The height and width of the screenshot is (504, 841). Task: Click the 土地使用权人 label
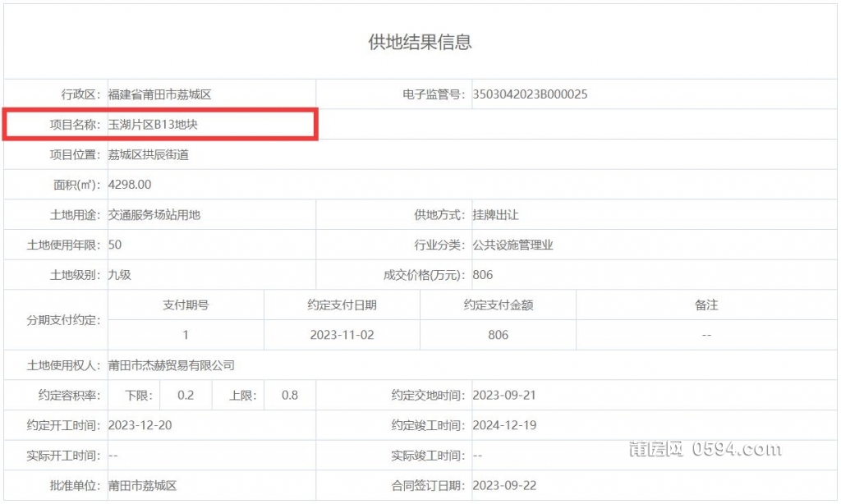click(64, 365)
